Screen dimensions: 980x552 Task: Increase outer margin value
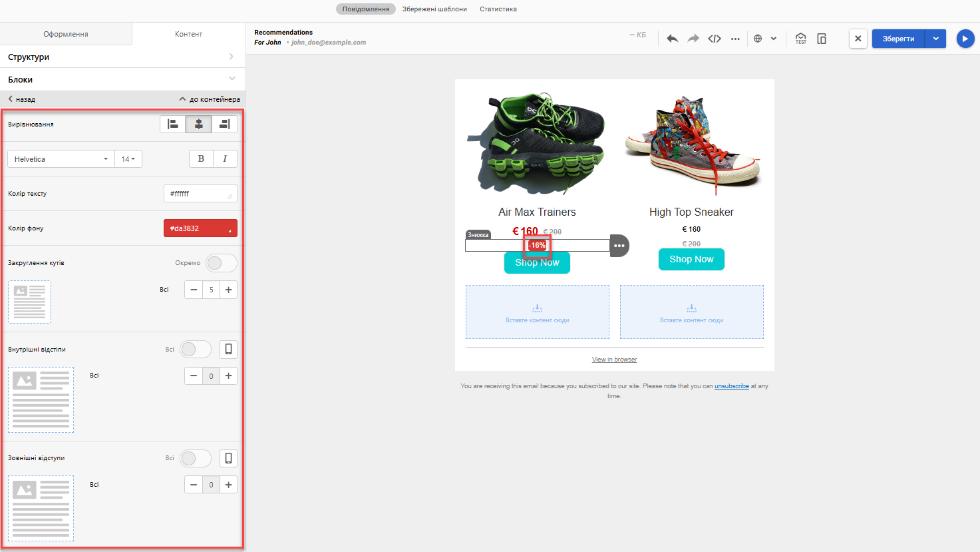click(228, 485)
